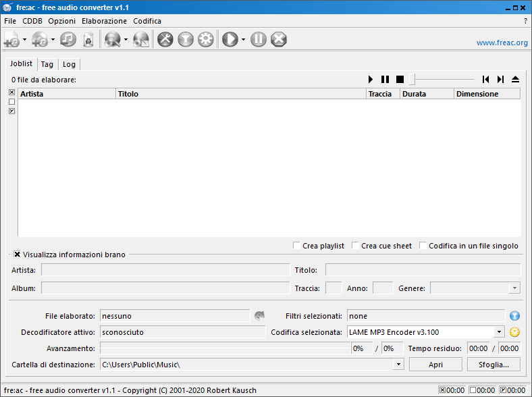Toggle the Crea cue sheet checkbox
Viewport: 532px width, 397px height.
(x=356, y=246)
